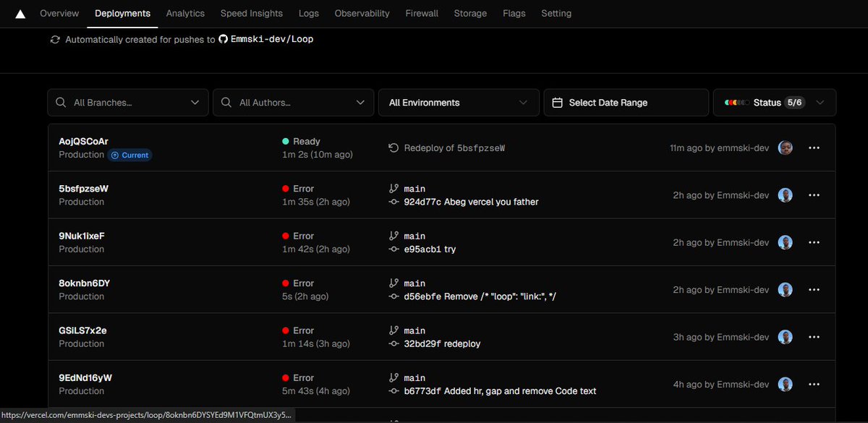Open commit 924d77c Abeg vercel you father
This screenshot has height=423, width=868.
coord(472,202)
